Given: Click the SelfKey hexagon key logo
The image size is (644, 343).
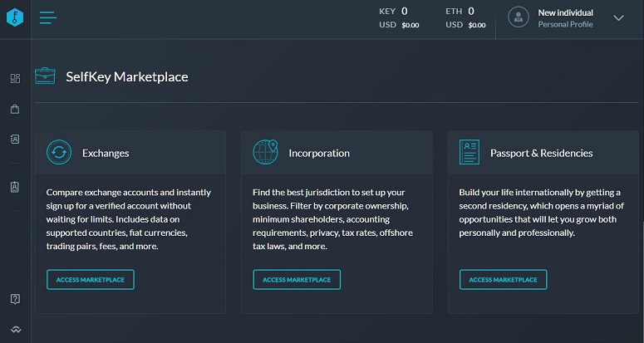Looking at the screenshot, I should 15,17.
